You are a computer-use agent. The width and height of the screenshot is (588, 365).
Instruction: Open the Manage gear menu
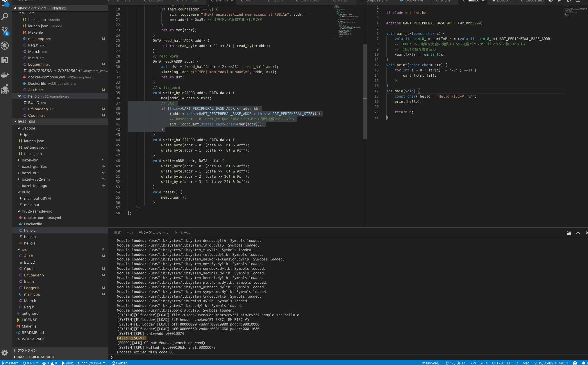5,353
